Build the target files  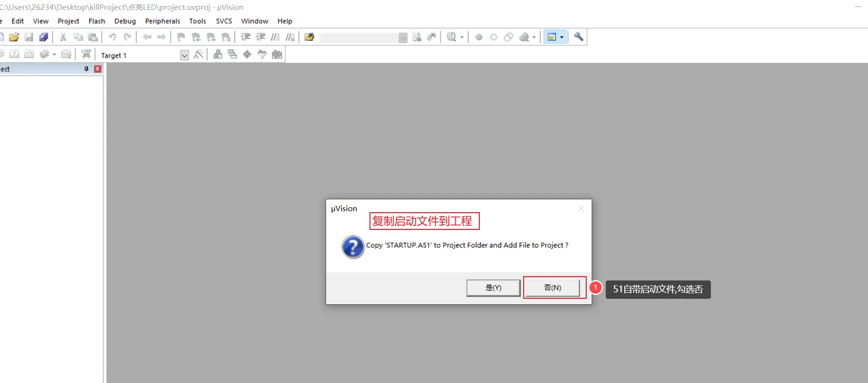[14, 54]
